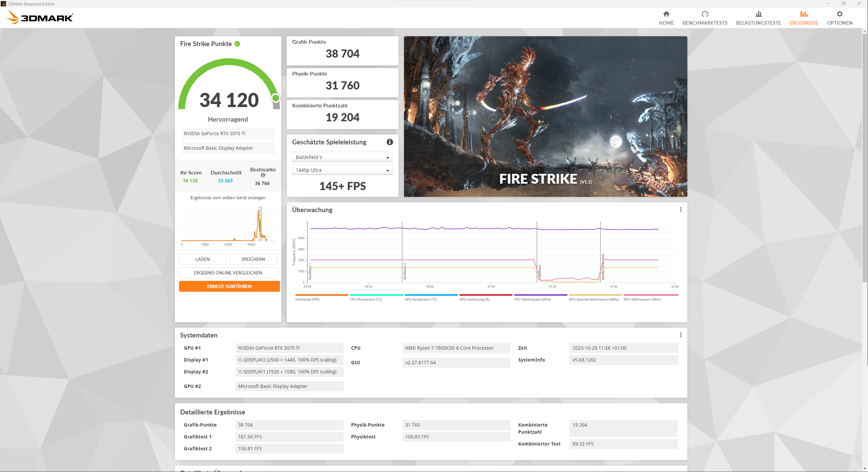Open the 1440p Ultra settings dropdown
Viewport: 868px width, 472px height.
tap(342, 170)
